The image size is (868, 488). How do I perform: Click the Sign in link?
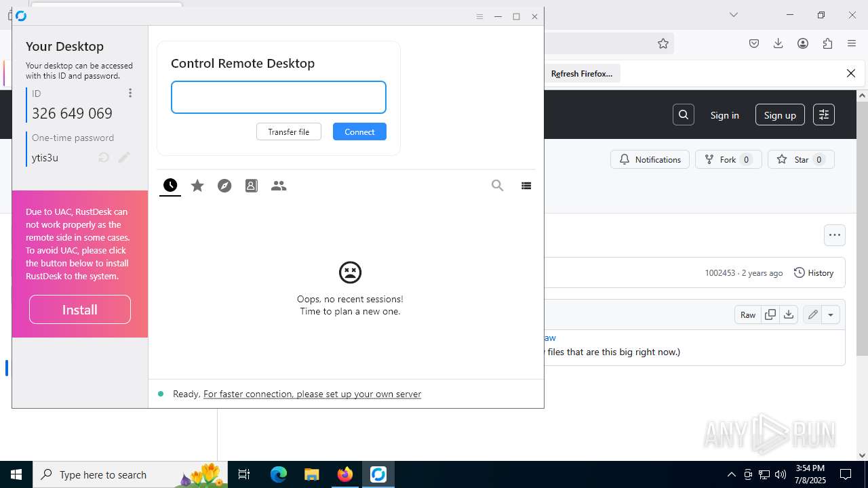tap(725, 115)
